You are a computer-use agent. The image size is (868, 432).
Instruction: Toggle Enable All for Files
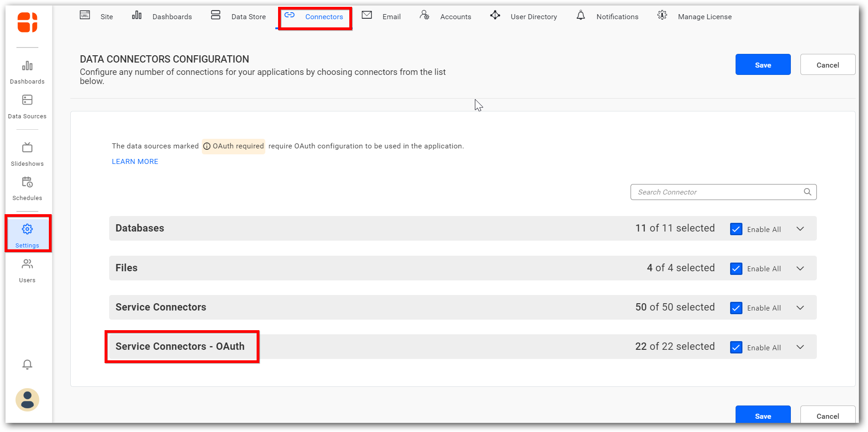click(736, 269)
